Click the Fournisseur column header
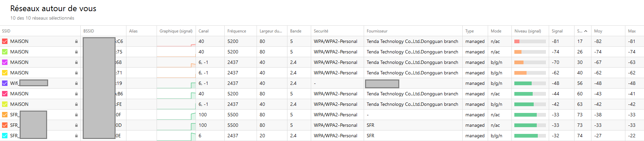 click(377, 31)
